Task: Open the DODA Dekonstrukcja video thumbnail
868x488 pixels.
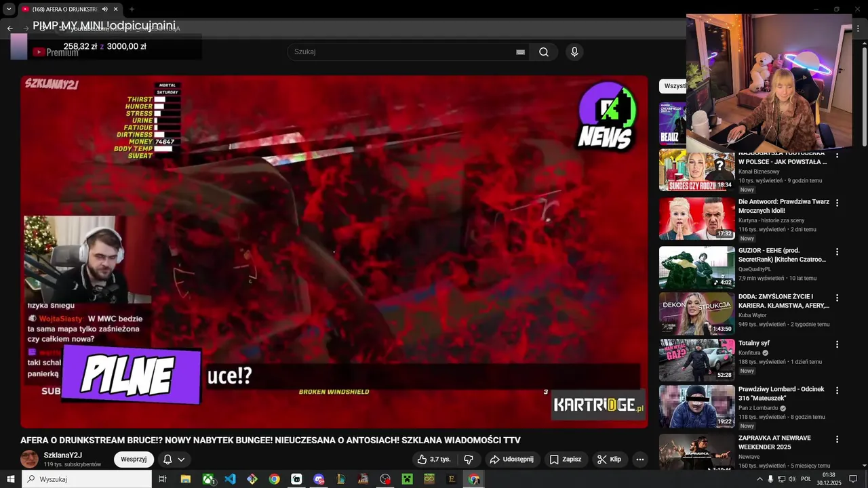Action: tap(697, 313)
